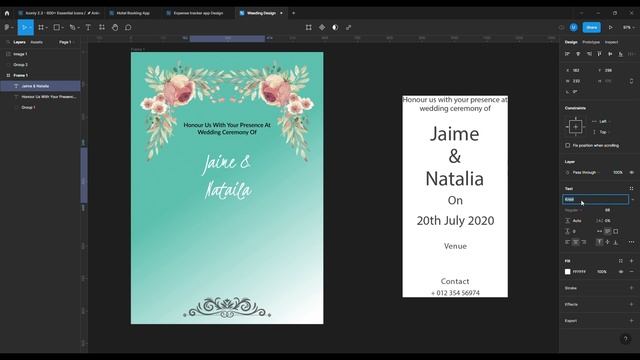Open font family dropdown arrow

click(x=632, y=199)
